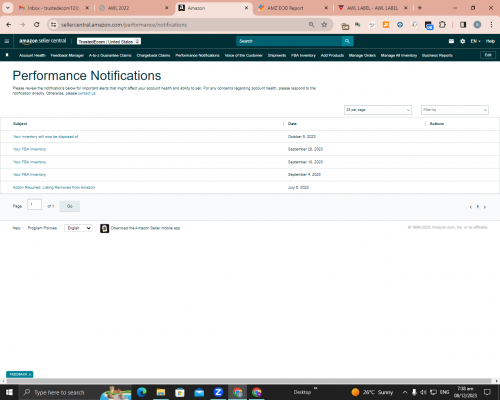Open a new browser tab with plus

click(x=420, y=8)
